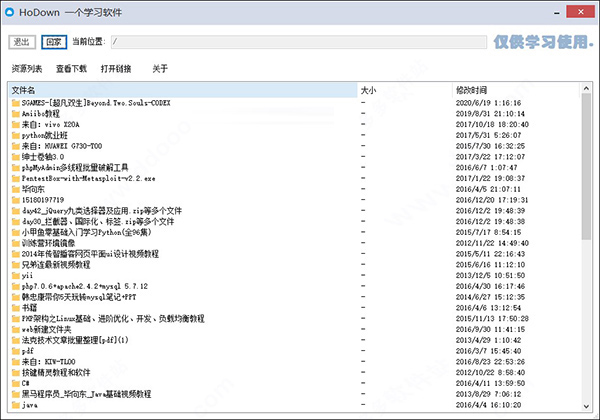Select folder icon of 小甲鱼零基础入门学习Python
600x420 pixels.
(x=16, y=232)
